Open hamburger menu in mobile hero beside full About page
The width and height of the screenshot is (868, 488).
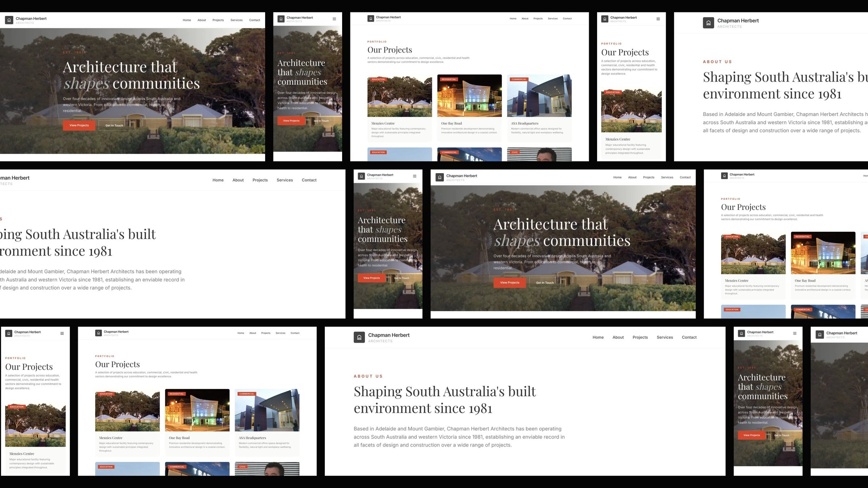point(795,333)
